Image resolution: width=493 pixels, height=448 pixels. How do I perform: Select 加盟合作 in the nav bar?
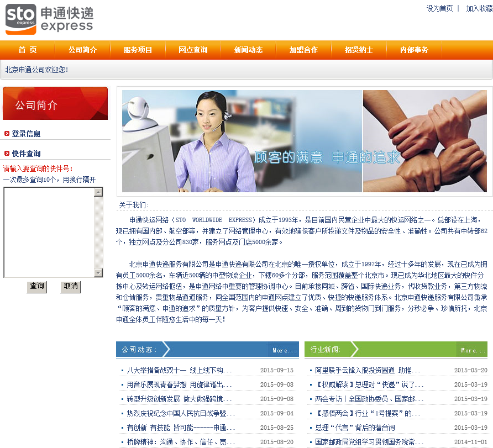304,50
